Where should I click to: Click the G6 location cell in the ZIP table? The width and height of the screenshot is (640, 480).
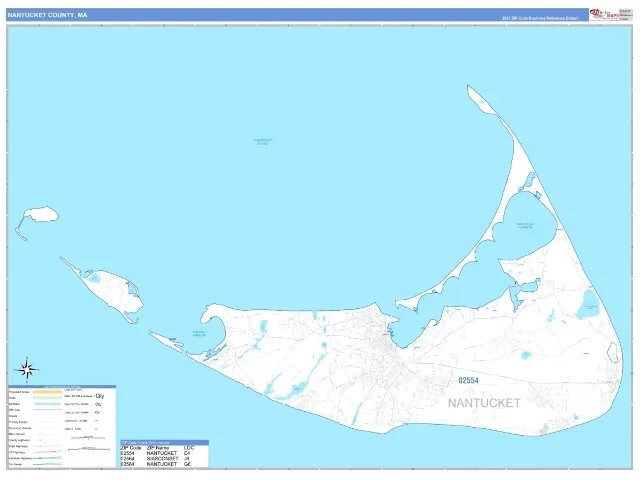(x=187, y=464)
